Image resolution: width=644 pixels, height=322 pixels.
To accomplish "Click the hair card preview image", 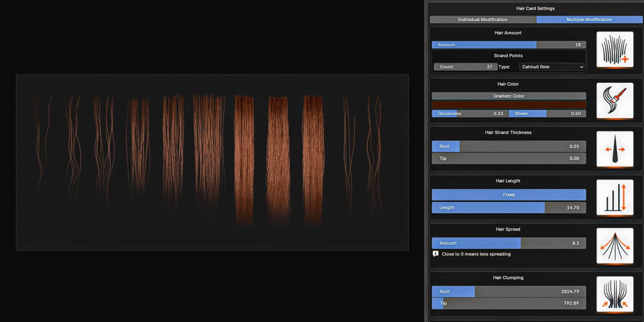I will tap(212, 162).
